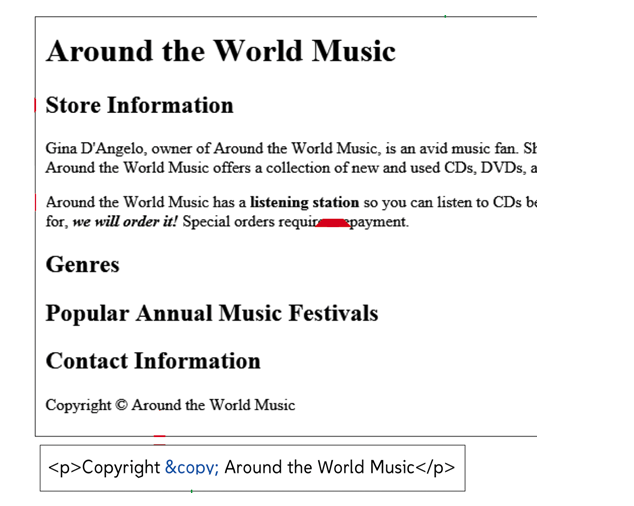Click the 'Around the World Music</p>' code text
Screen dimensions: 634x506
[340, 467]
